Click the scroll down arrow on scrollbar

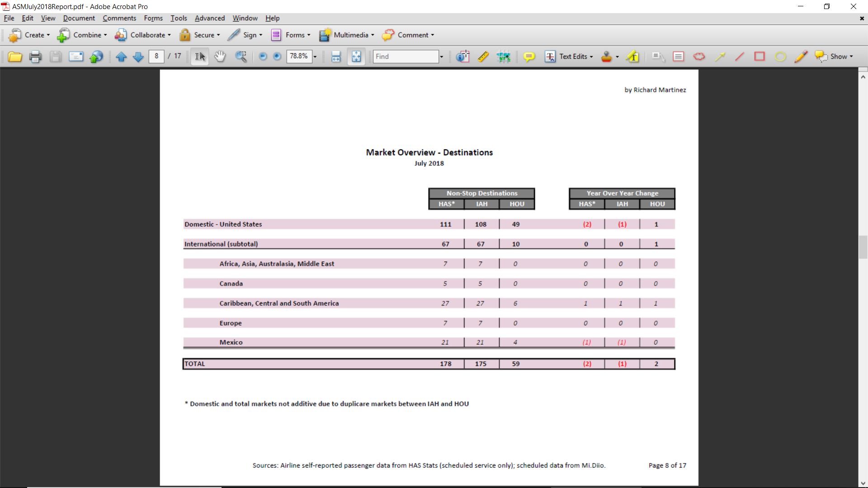[863, 483]
